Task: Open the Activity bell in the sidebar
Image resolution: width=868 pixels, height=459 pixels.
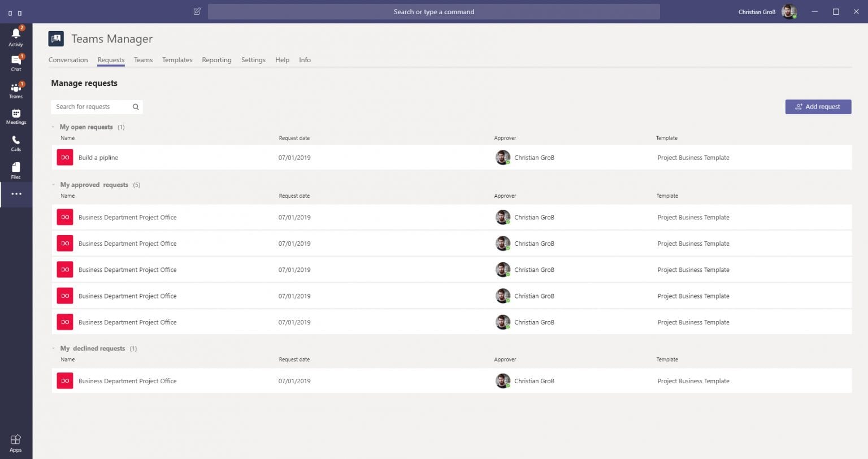Action: pos(16,36)
